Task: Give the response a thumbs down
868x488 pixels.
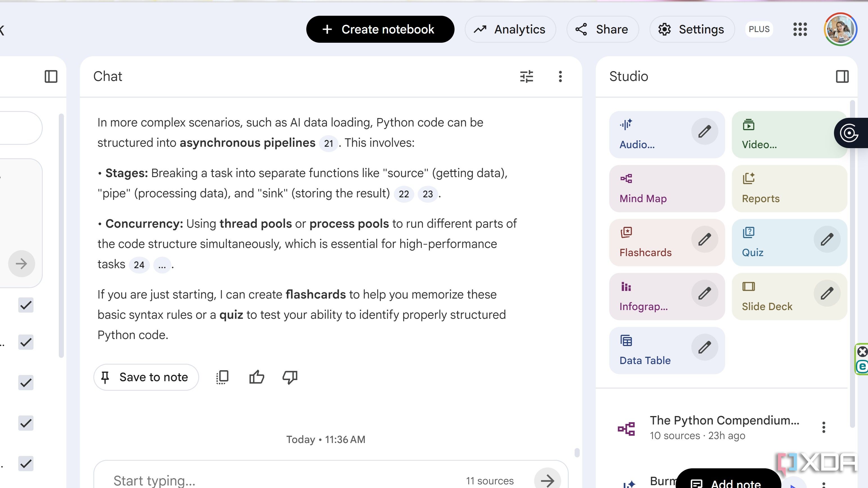Action: coord(290,377)
